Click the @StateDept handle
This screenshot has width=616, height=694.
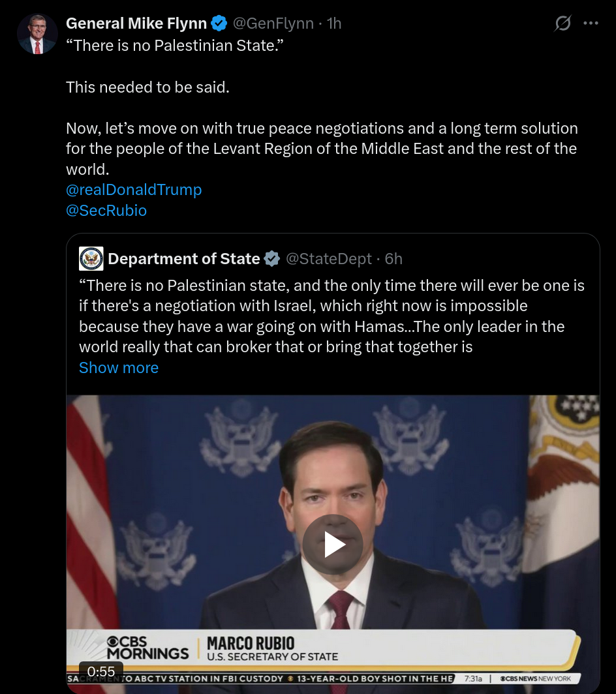329,259
